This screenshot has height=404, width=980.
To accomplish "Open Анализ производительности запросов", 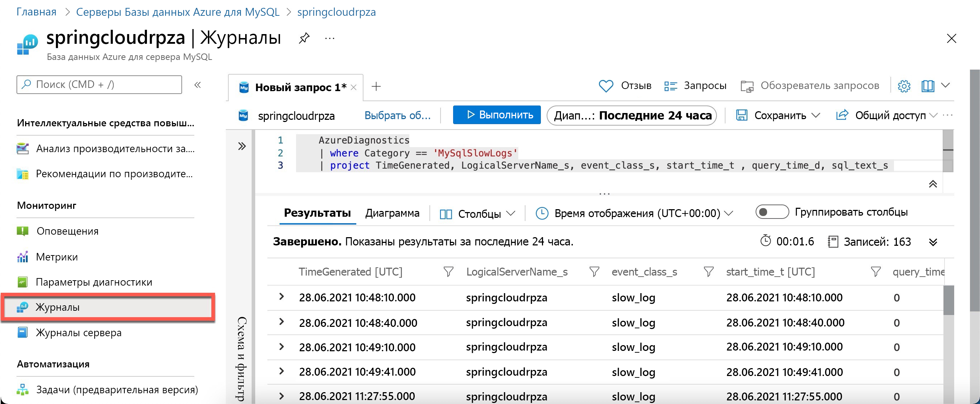I will pos(105,149).
